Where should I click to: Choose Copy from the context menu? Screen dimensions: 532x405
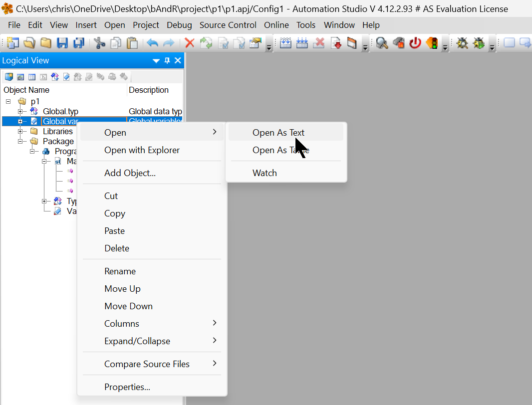152,213
